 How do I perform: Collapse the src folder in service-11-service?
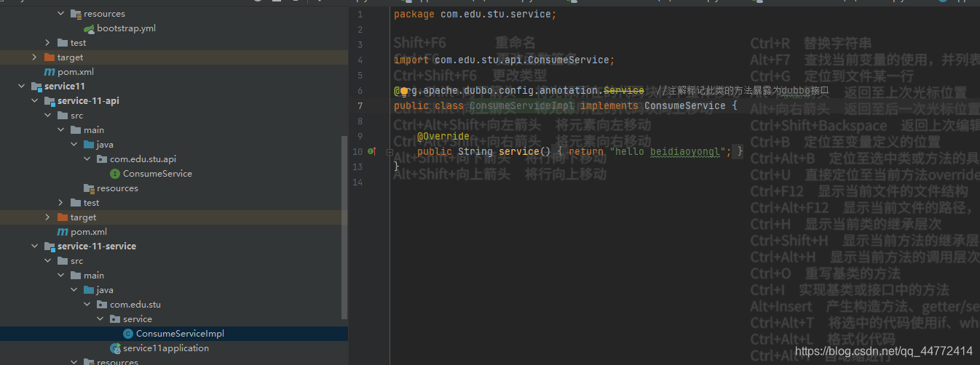(48, 261)
